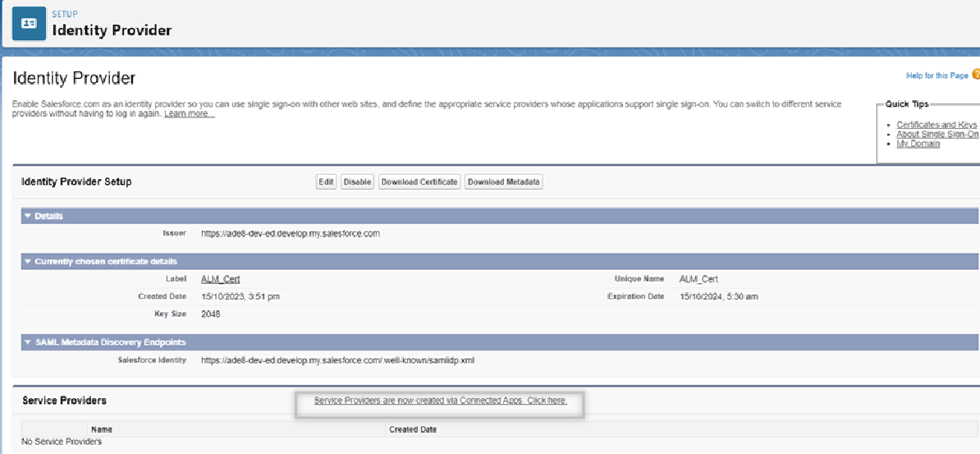The height and width of the screenshot is (454, 980).
Task: Click the Issuer URL value
Action: (290, 234)
